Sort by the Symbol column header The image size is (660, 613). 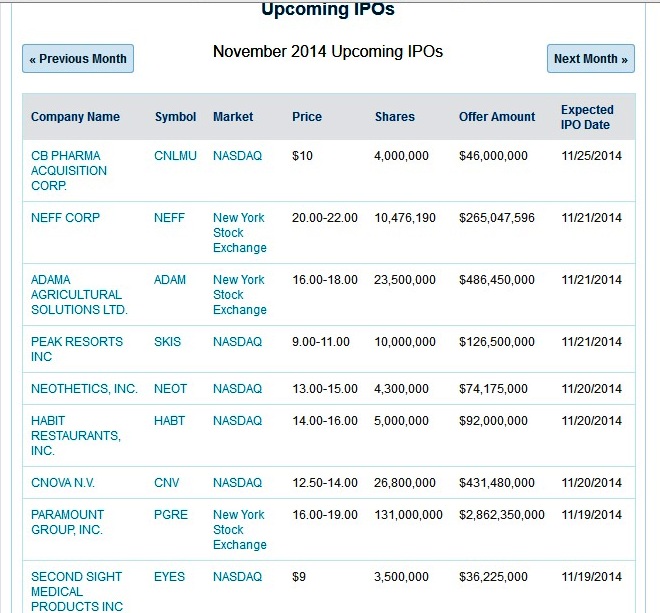point(176,117)
